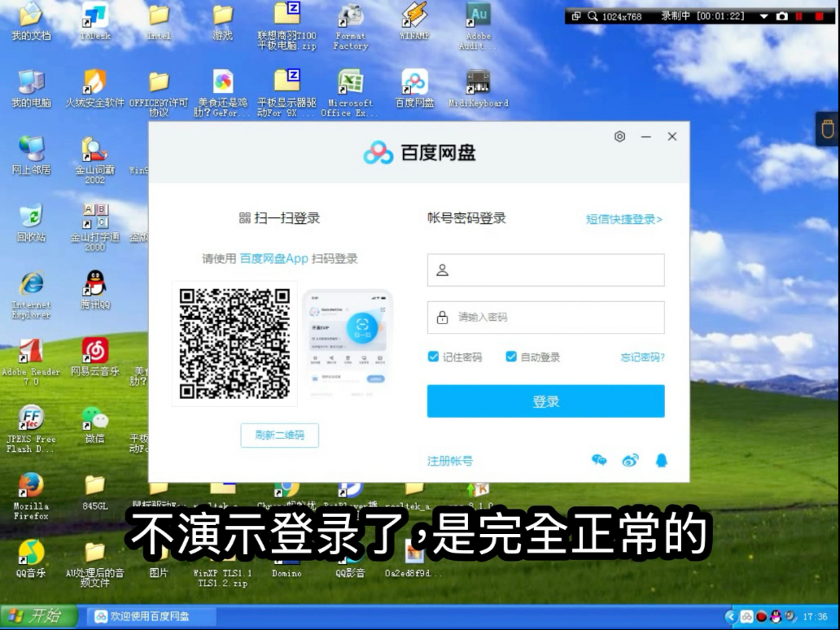The image size is (840, 630).
Task: Select the 回收站 recycle bin
Action: [31, 223]
